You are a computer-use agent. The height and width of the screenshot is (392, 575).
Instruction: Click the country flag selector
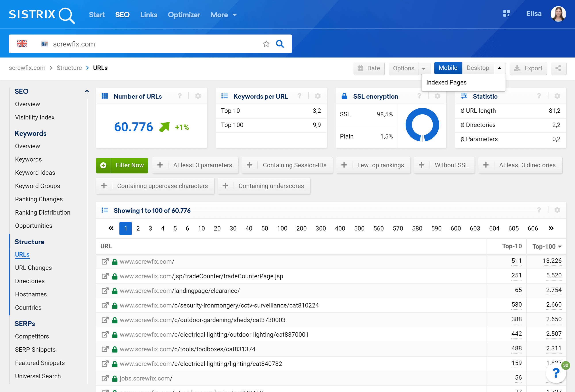point(22,44)
